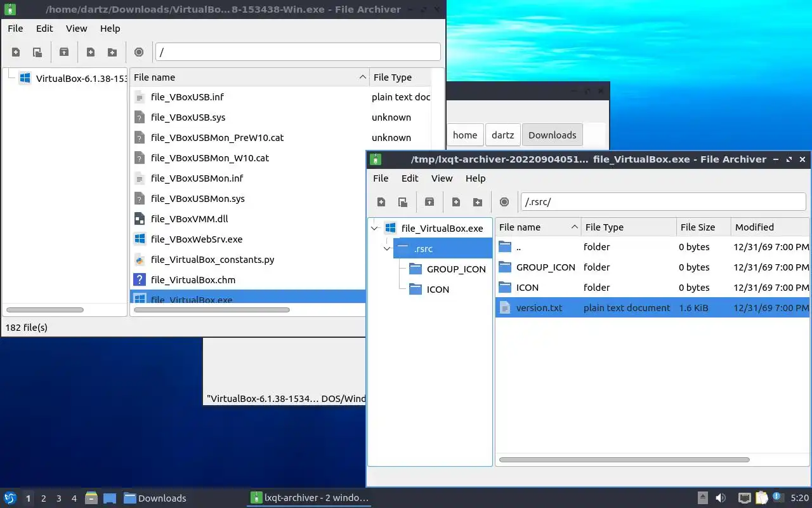812x508 pixels.
Task: Open the Edit menu in the back VirtualBox archiver
Action: click(44, 28)
